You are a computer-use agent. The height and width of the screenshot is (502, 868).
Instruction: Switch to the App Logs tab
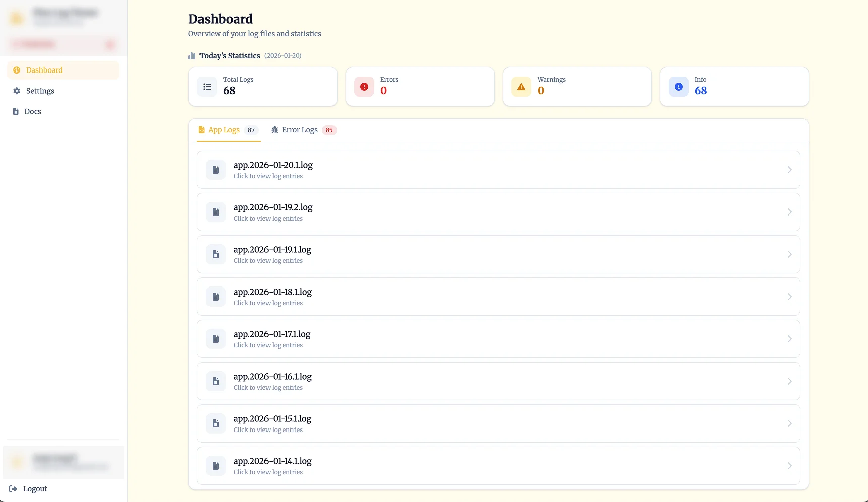[x=229, y=130]
